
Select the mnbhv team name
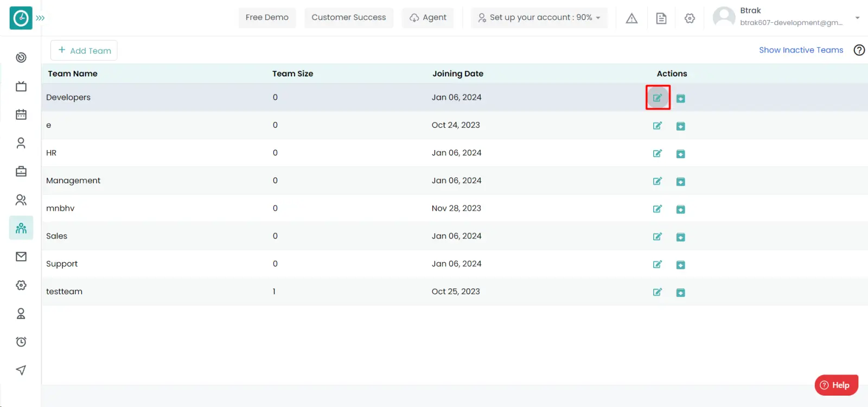[x=60, y=208]
